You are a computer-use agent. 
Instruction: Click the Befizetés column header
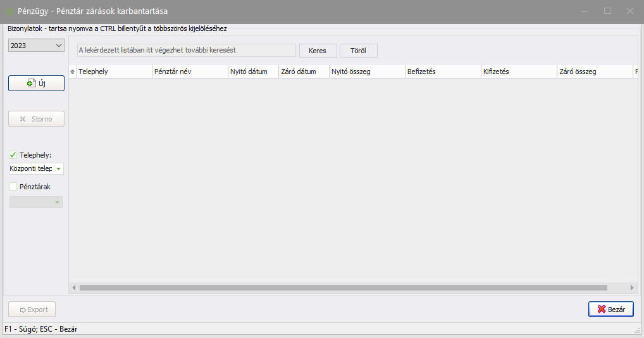tap(442, 72)
